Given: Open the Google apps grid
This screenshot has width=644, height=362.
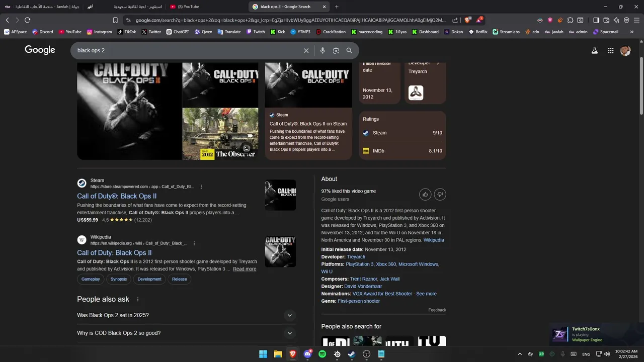Looking at the screenshot, I should [x=610, y=51].
